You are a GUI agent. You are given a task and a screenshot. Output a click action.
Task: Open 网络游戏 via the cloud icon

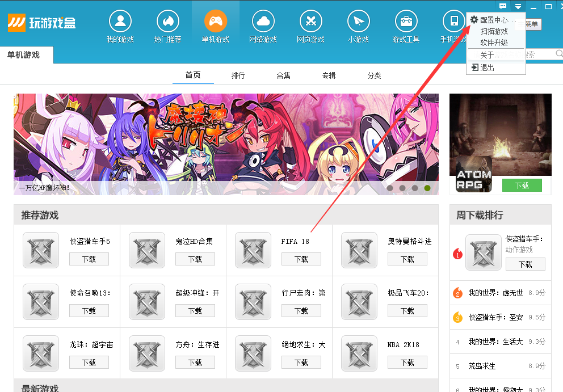pyautogui.click(x=263, y=20)
